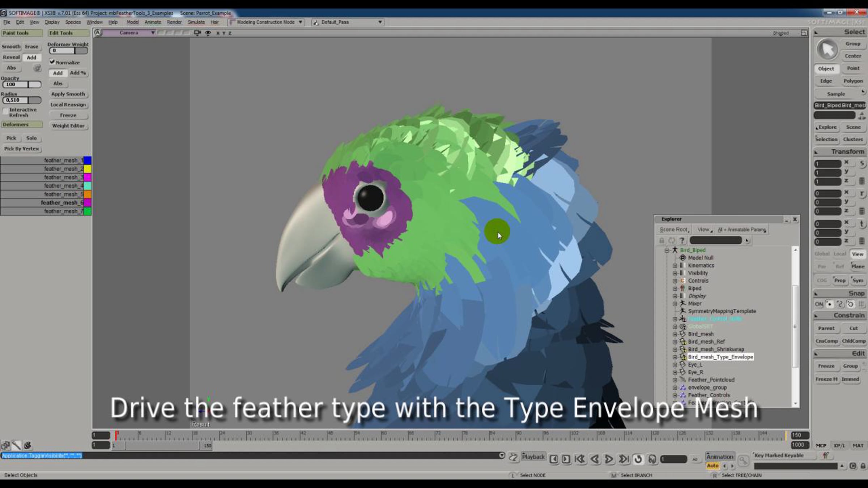Screen dimensions: 868x488
Task: Open the Simulate menu
Action: click(196, 22)
